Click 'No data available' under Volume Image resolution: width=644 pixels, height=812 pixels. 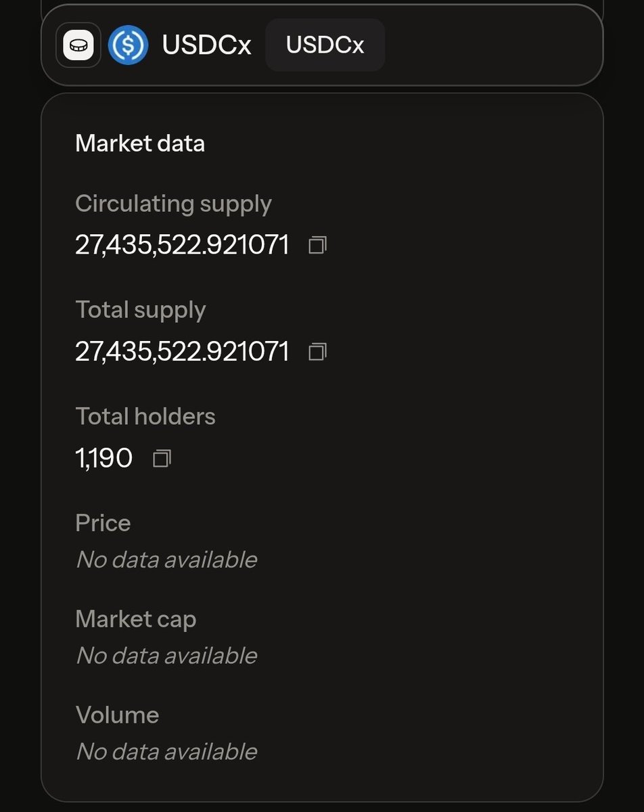click(x=166, y=752)
